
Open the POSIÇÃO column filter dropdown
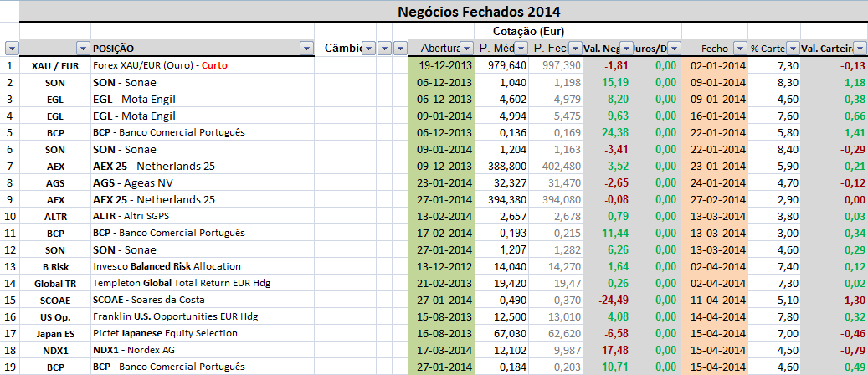click(306, 49)
